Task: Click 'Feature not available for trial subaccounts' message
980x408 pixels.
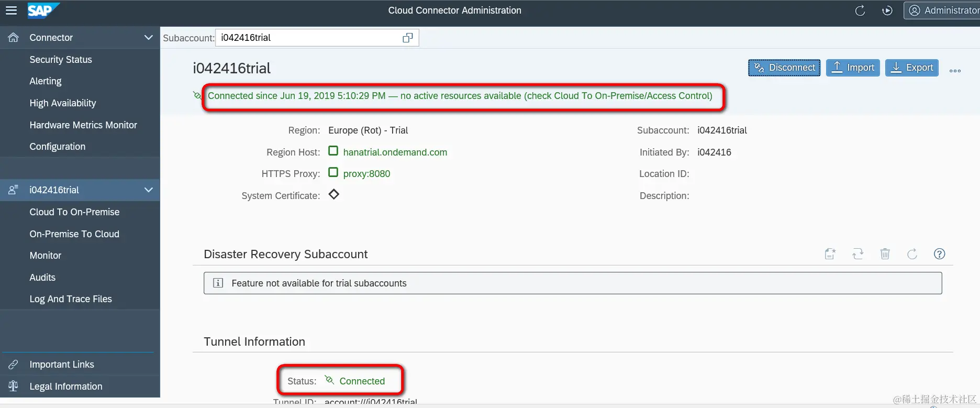Action: point(319,283)
